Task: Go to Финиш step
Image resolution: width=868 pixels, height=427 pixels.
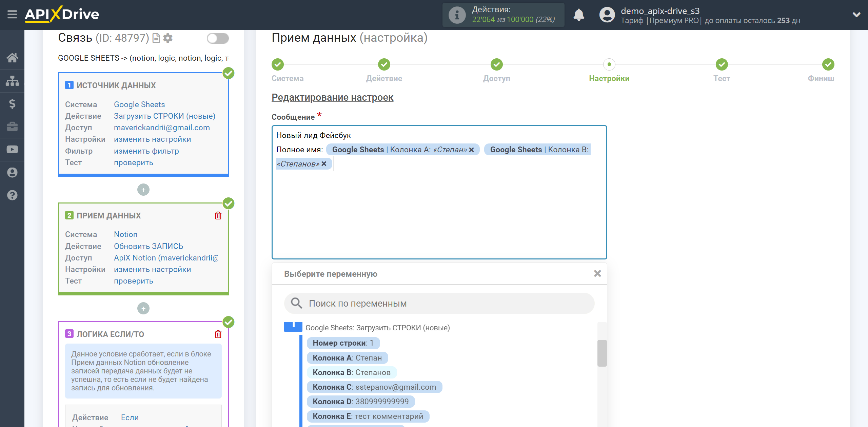Action: click(828, 64)
